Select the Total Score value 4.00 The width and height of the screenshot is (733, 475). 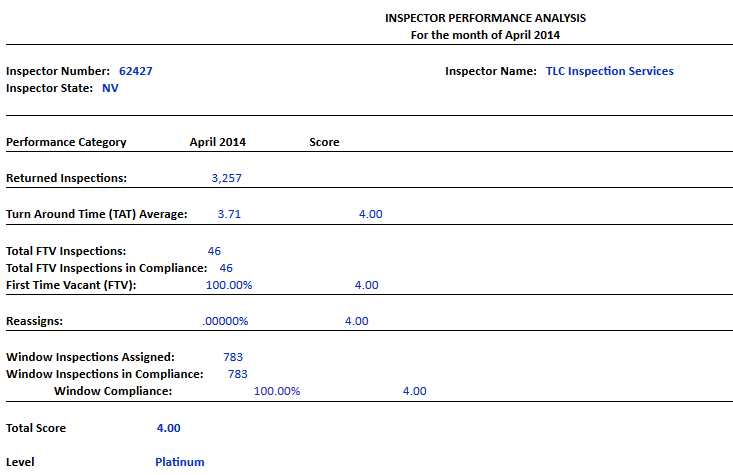click(168, 428)
